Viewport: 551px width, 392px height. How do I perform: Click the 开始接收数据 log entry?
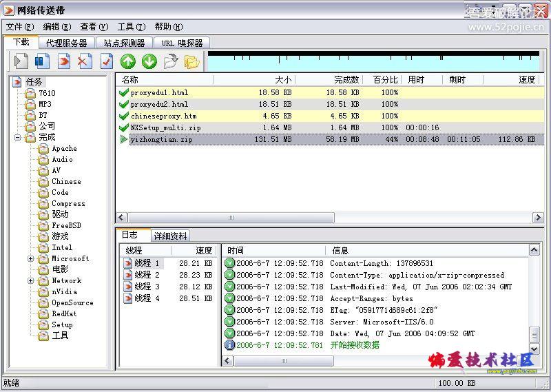tap(355, 345)
